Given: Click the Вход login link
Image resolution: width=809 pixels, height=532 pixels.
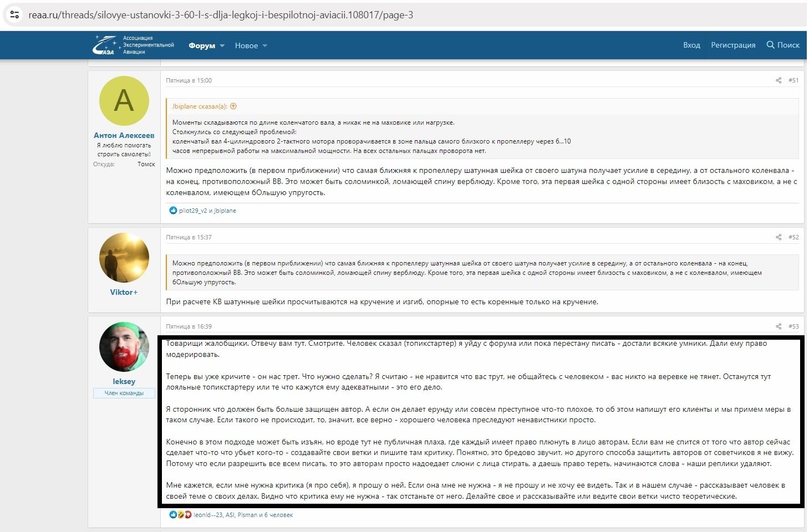Looking at the screenshot, I should pos(691,45).
